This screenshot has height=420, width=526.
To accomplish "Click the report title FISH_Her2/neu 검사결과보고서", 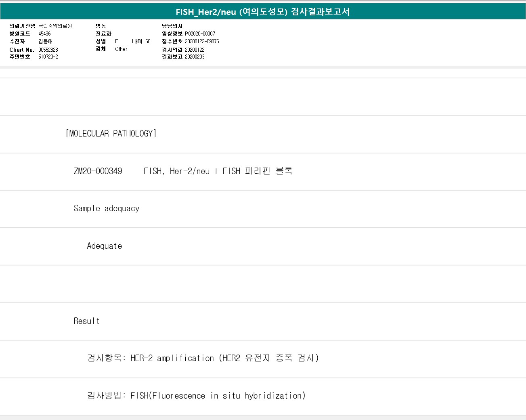I will (x=263, y=12).
